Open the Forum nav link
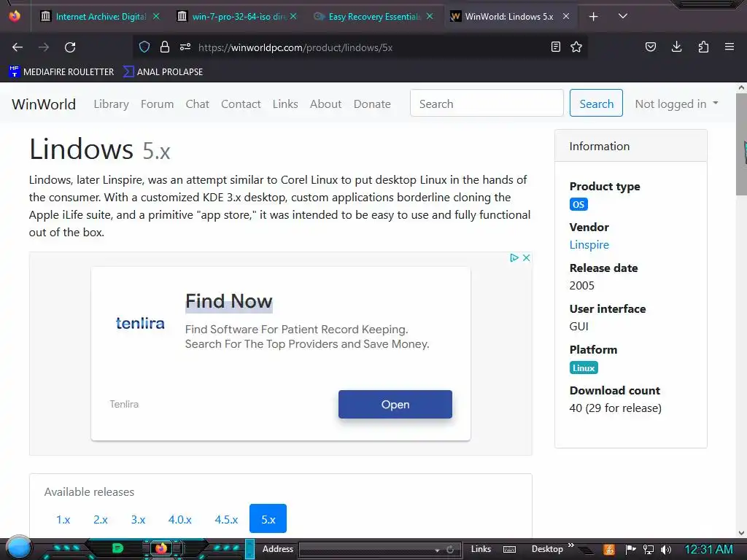This screenshot has height=560, width=747. click(x=158, y=104)
